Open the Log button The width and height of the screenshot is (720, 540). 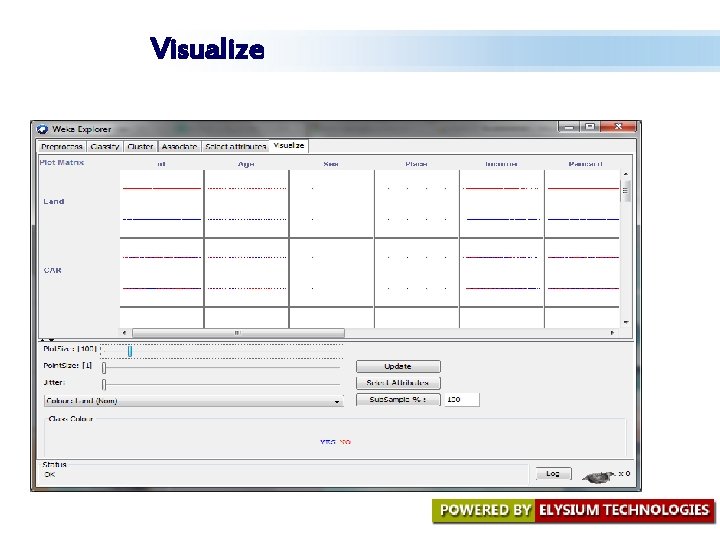[553, 473]
